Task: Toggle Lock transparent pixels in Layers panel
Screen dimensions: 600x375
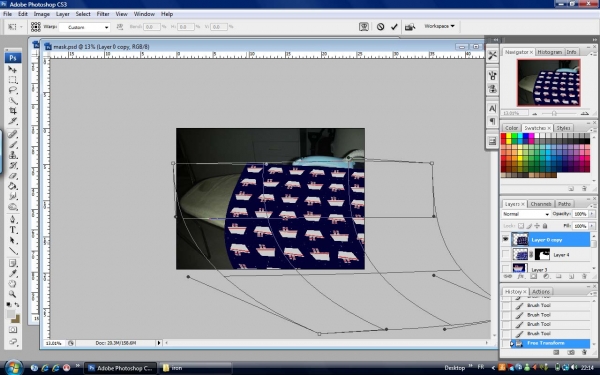Action: 521,226
